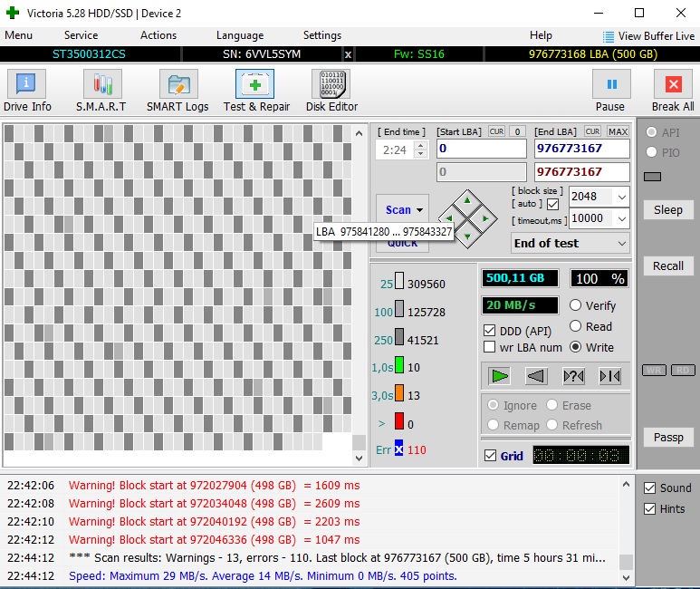Click the Pause toolbar icon
This screenshot has height=589, width=700.
pos(610,92)
